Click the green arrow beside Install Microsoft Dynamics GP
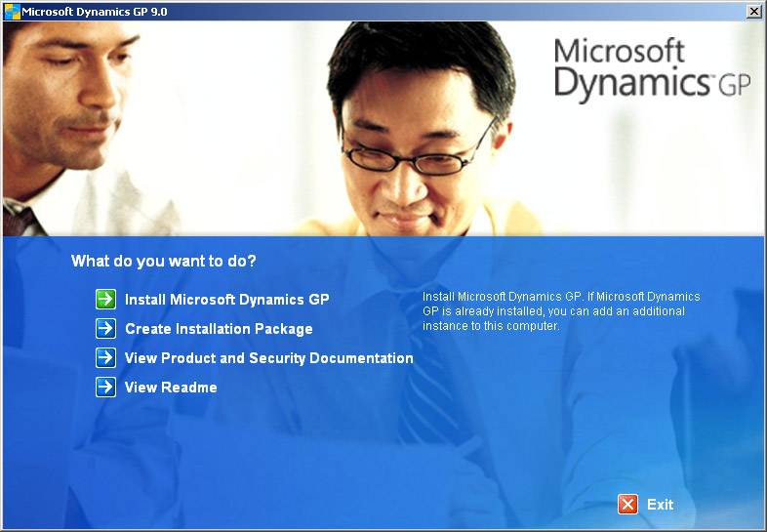The height and width of the screenshot is (532, 767). 105,299
